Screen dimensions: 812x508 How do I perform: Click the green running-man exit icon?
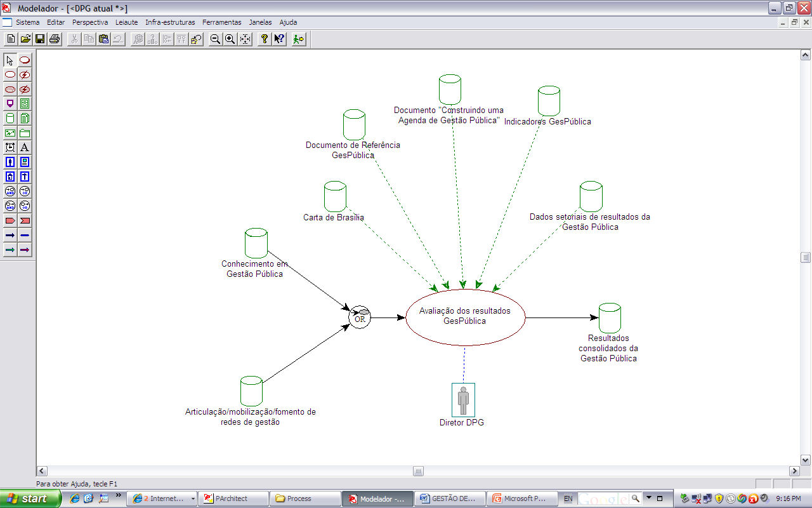pos(299,39)
